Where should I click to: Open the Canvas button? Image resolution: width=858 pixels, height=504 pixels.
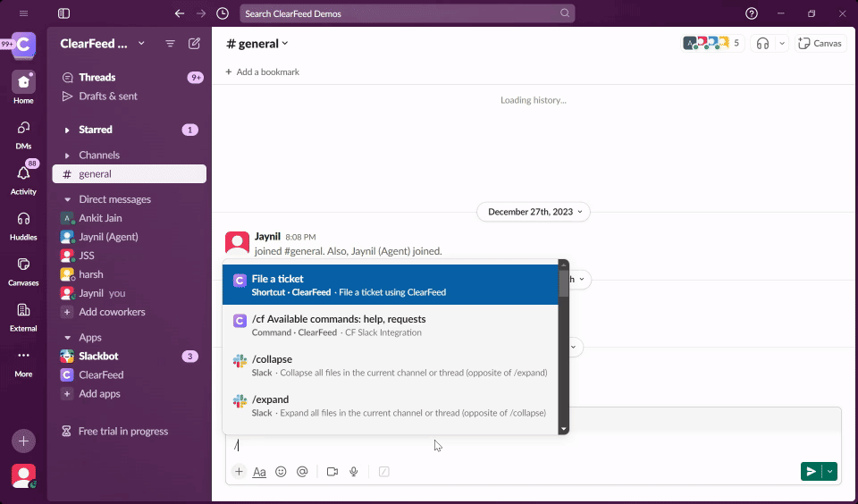820,43
